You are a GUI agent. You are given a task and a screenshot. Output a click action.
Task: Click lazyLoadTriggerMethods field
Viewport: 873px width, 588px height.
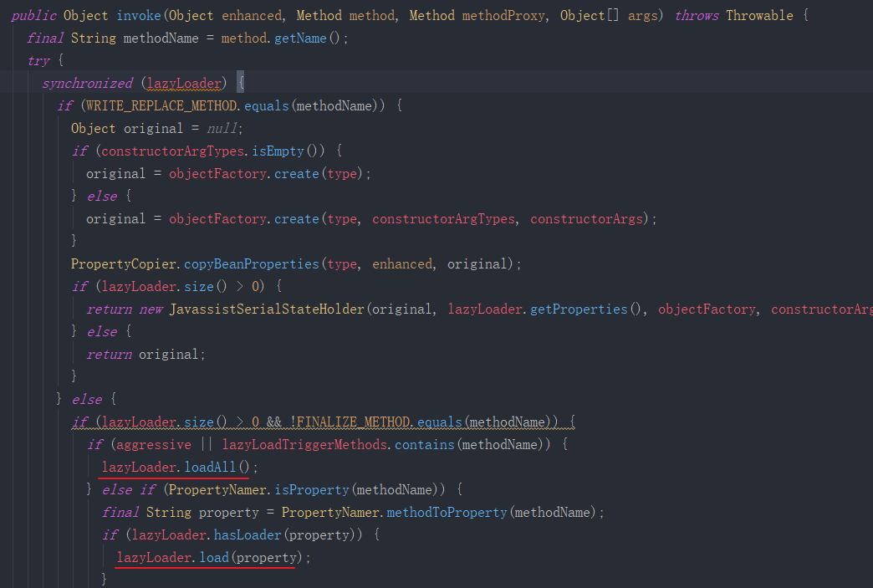(304, 444)
